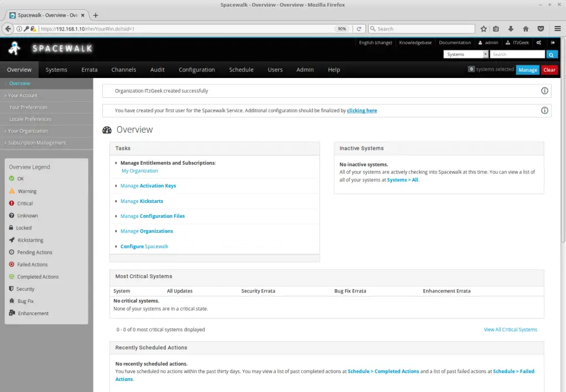Click the Critical red legend icon
The width and height of the screenshot is (566, 392).
[12, 203]
